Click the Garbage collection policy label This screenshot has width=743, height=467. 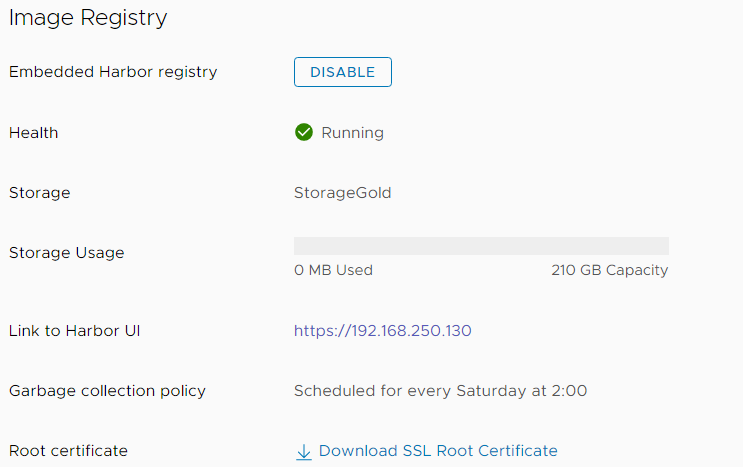point(107,391)
